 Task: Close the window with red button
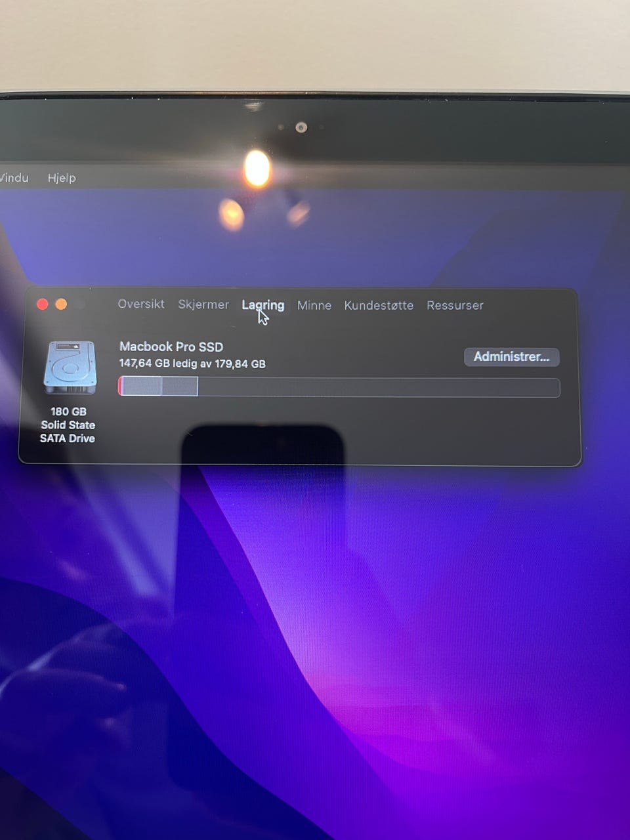[x=43, y=304]
